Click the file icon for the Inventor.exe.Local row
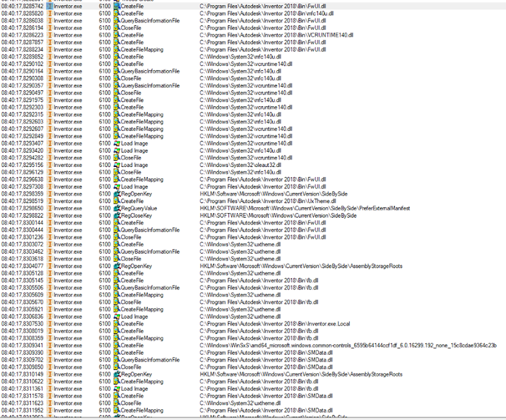Viewport: 506px width, 420px height. coord(117,323)
